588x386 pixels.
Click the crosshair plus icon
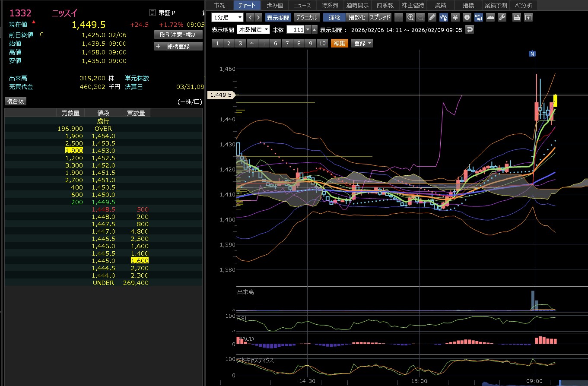pos(399,18)
